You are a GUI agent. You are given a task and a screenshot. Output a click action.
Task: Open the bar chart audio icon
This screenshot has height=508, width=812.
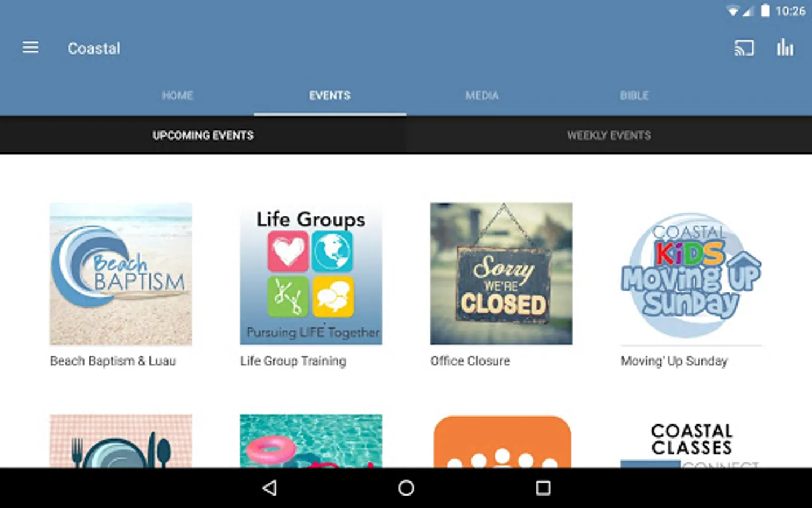785,48
